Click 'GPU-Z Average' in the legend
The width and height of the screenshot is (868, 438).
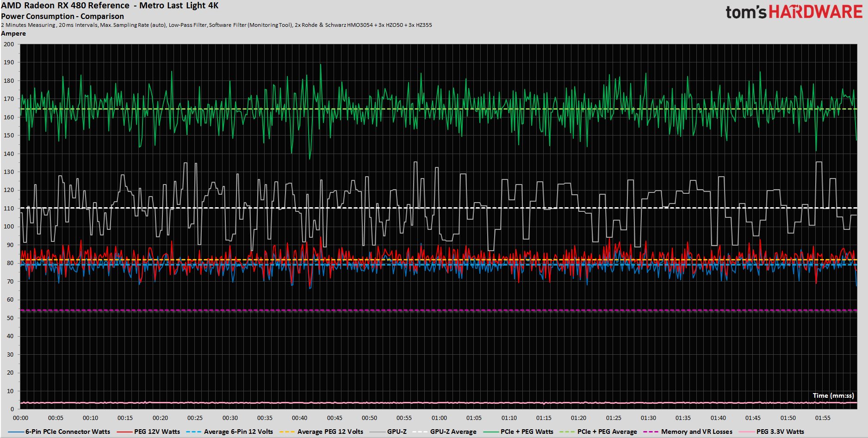point(453,432)
